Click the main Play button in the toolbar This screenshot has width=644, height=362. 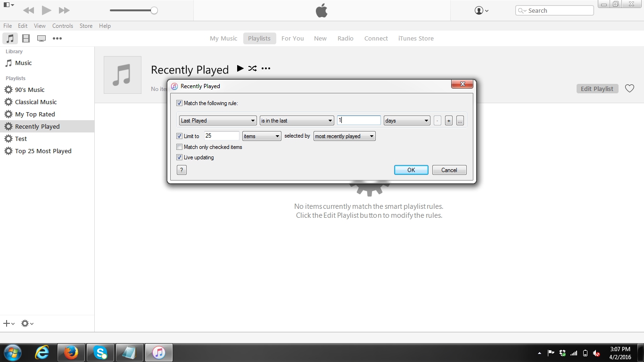pos(46,10)
